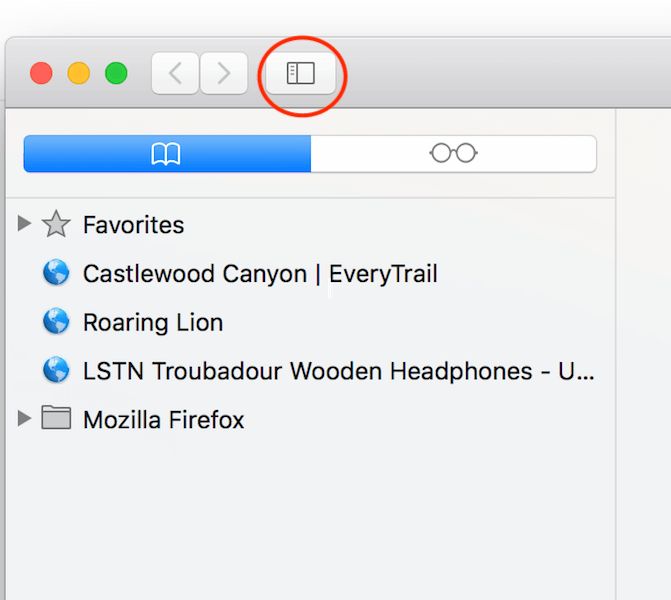Click the Mozilla Firefox folder icon
This screenshot has height=600, width=671.
(56, 417)
